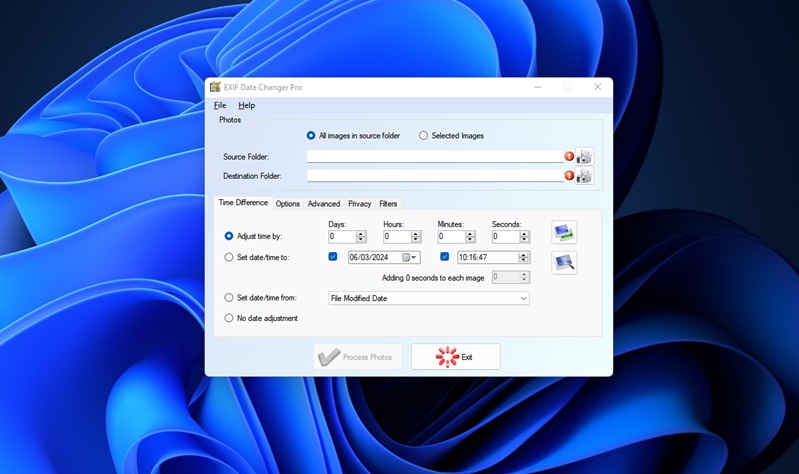Open the File menu
Screen dimensions: 799x474
(220, 106)
